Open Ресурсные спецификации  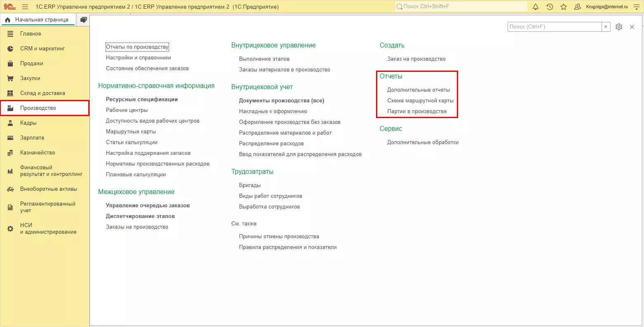pyautogui.click(x=142, y=100)
